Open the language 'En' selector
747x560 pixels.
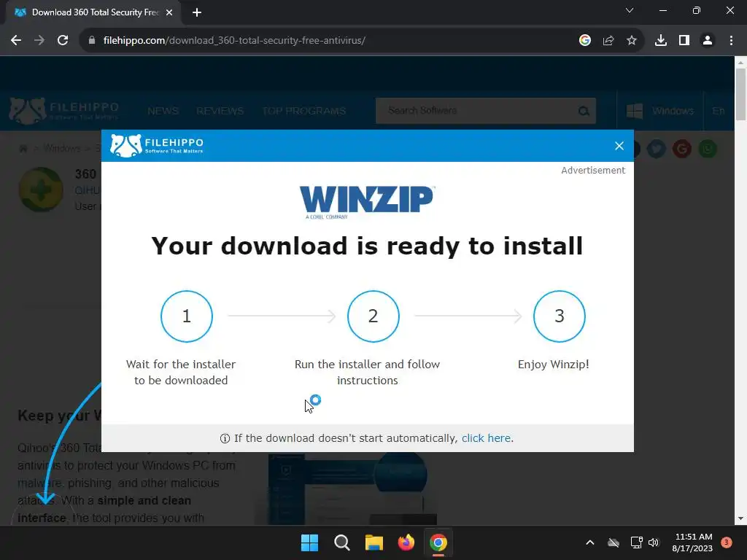(x=719, y=111)
